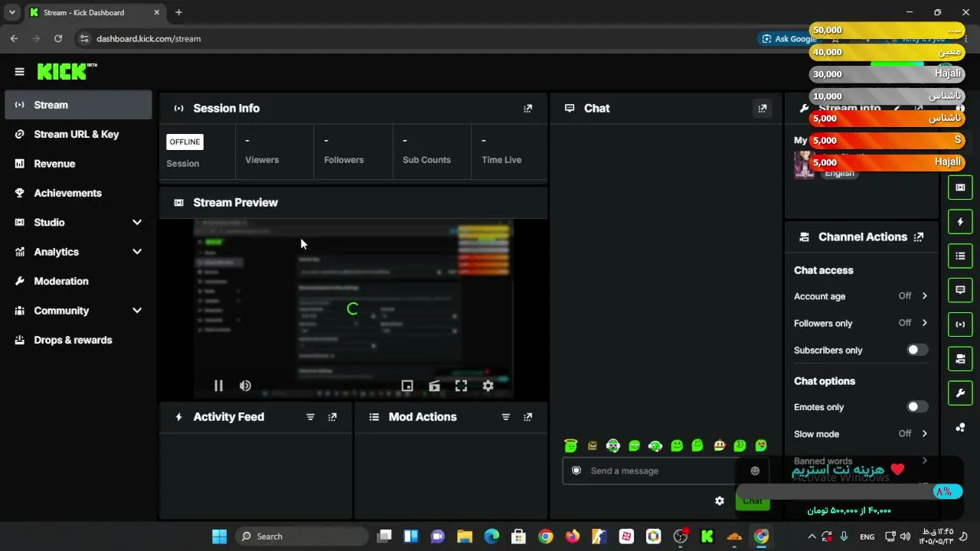
Task: Open the Account age setting
Action: click(x=861, y=296)
